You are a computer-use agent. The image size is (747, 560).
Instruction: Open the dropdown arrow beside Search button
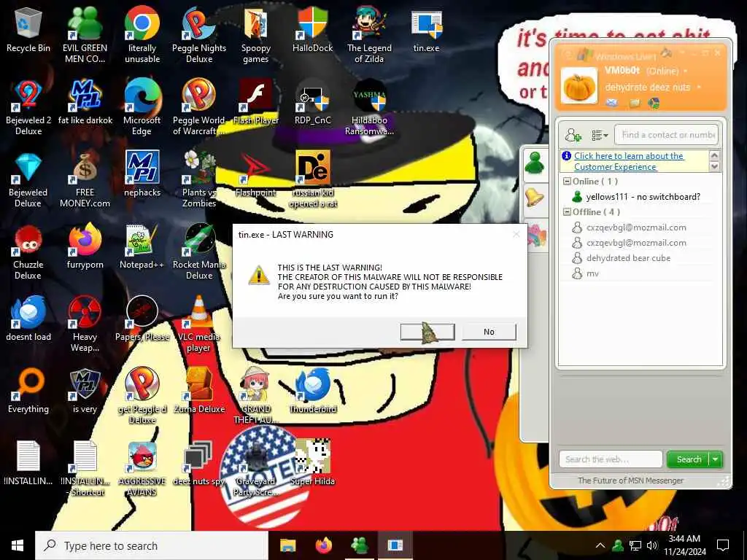(x=716, y=459)
